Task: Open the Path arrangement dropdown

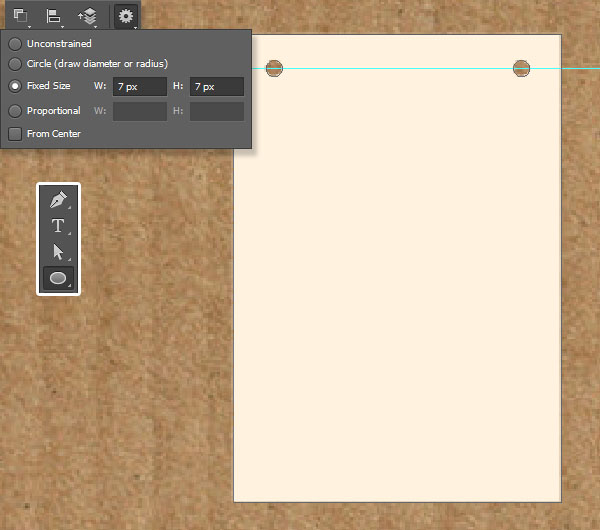Action: pyautogui.click(x=88, y=15)
